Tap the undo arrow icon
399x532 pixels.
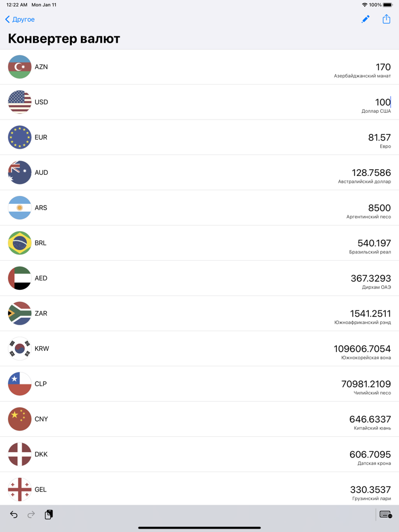tap(14, 515)
